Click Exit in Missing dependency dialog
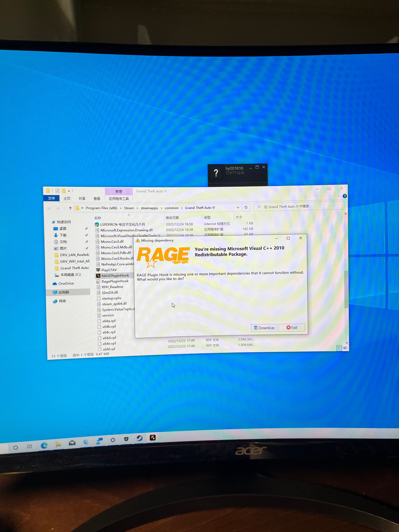The width and height of the screenshot is (399, 532). coord(292,328)
